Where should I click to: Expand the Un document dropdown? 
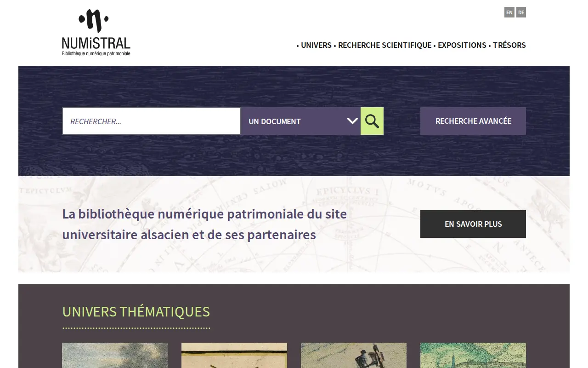click(301, 121)
